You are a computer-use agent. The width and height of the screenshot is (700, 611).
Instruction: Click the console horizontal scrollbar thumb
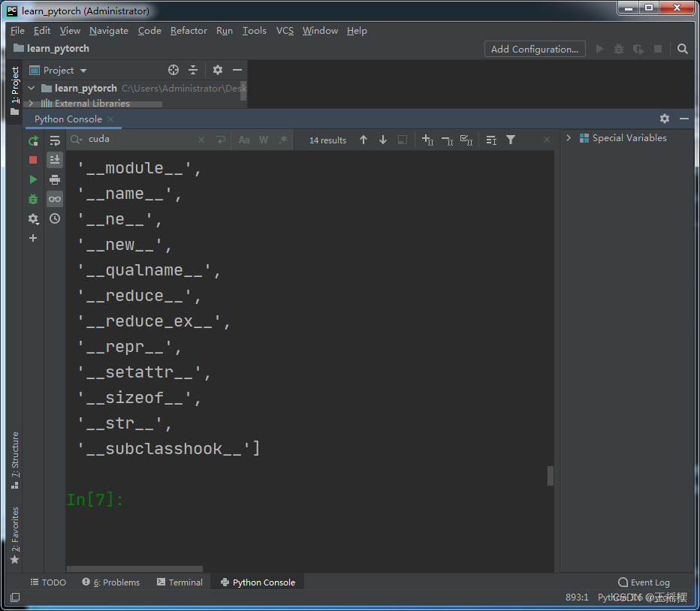[135, 569]
